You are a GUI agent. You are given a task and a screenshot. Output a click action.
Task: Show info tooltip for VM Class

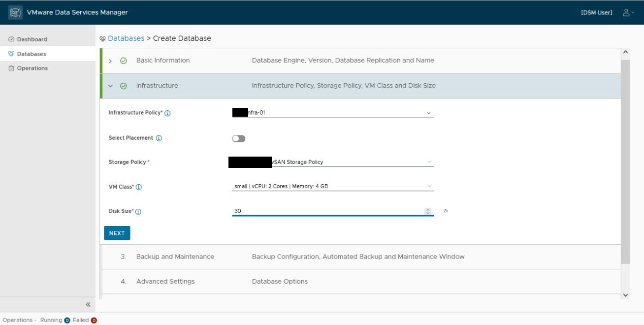coord(139,187)
